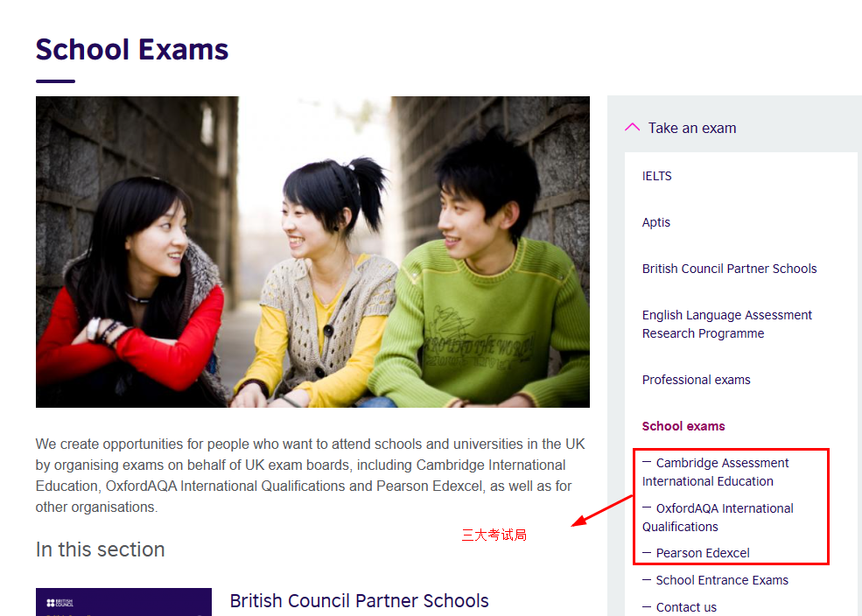Image resolution: width=862 pixels, height=616 pixels.
Task: Select the School exams sidebar heading
Action: tap(683, 426)
